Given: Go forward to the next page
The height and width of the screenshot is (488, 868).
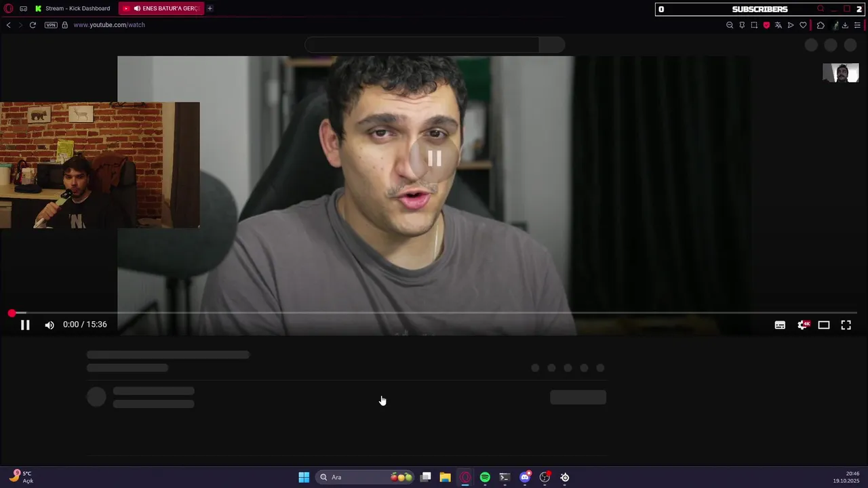Looking at the screenshot, I should click(x=20, y=25).
